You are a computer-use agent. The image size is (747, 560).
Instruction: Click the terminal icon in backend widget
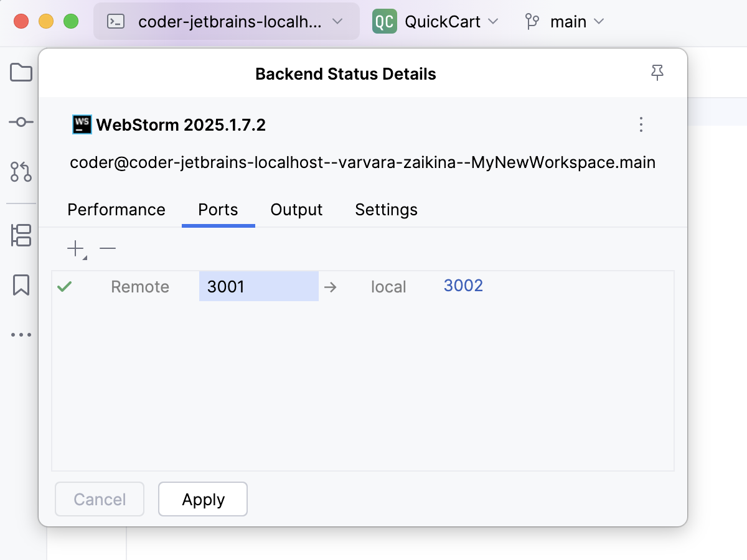[116, 22]
